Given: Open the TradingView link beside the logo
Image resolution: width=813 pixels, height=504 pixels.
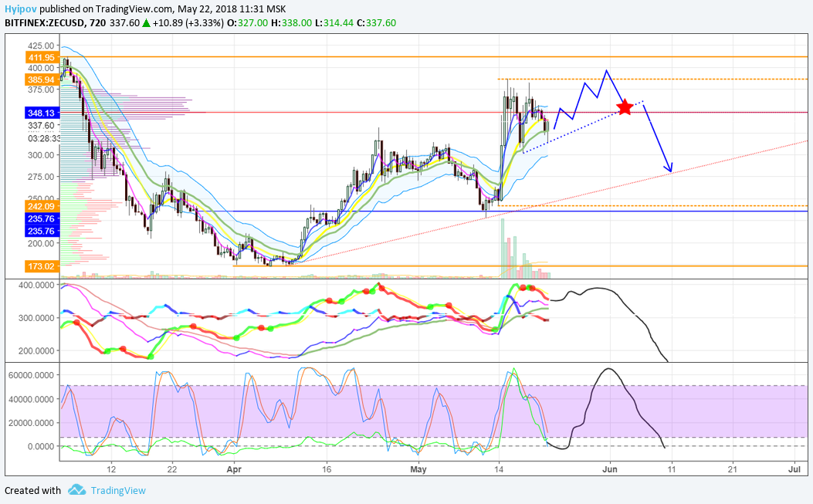Looking at the screenshot, I should tap(118, 491).
